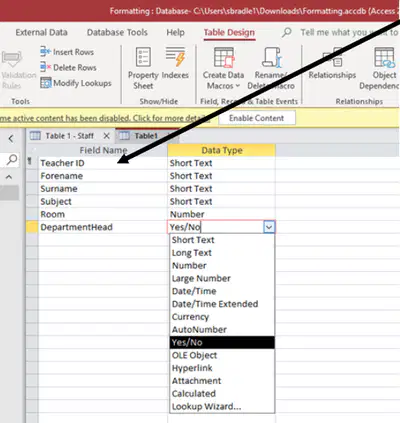The width and height of the screenshot is (400, 423).
Task: Select the Table Design ribbon tab
Action: pyautogui.click(x=229, y=32)
